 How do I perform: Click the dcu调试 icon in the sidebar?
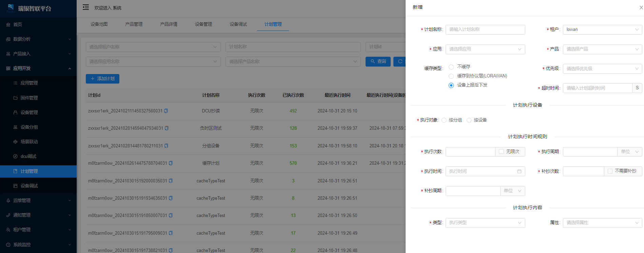pyautogui.click(x=15, y=156)
